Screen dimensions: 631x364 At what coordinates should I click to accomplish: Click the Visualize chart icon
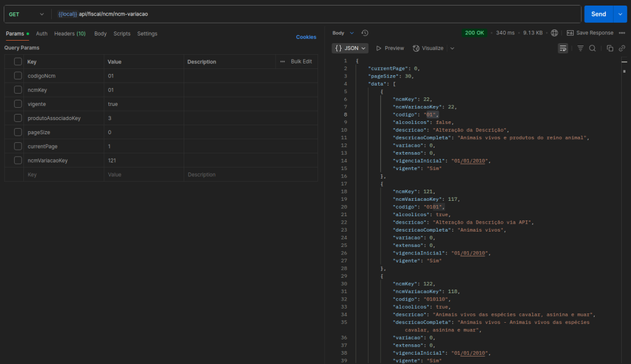tap(416, 48)
